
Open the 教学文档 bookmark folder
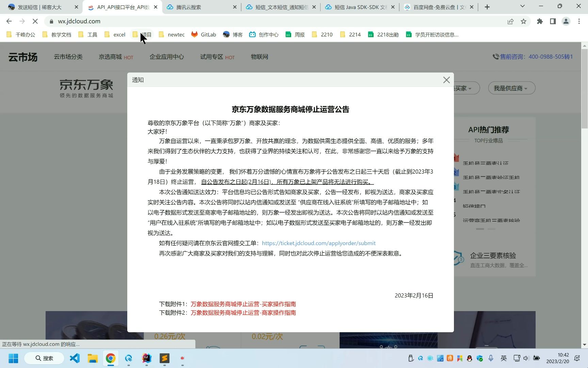(57, 34)
